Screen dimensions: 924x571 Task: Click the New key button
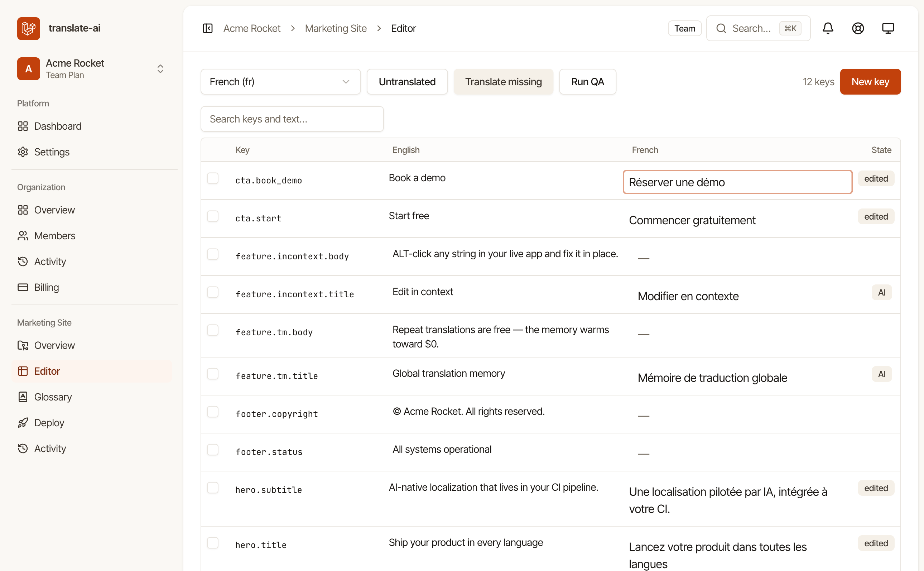click(x=870, y=82)
